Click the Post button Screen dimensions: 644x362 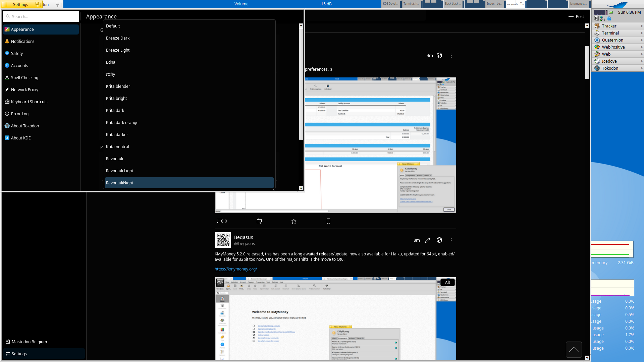(x=576, y=16)
